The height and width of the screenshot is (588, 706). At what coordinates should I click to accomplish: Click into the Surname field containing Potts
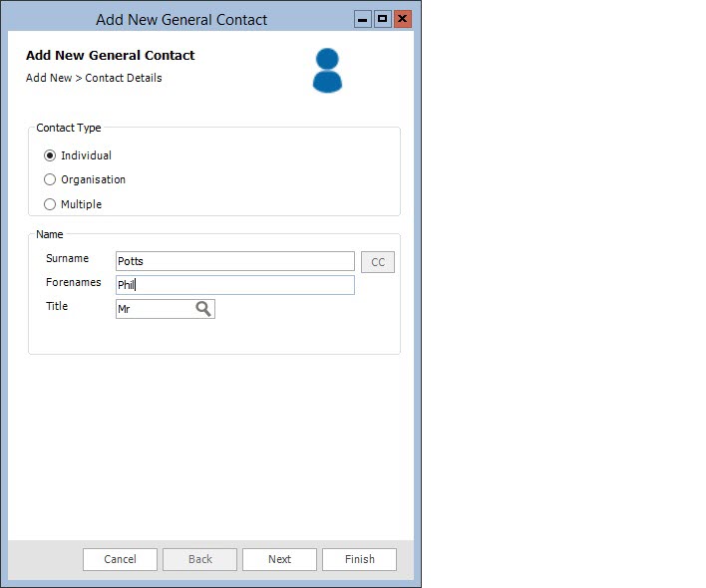click(x=234, y=261)
